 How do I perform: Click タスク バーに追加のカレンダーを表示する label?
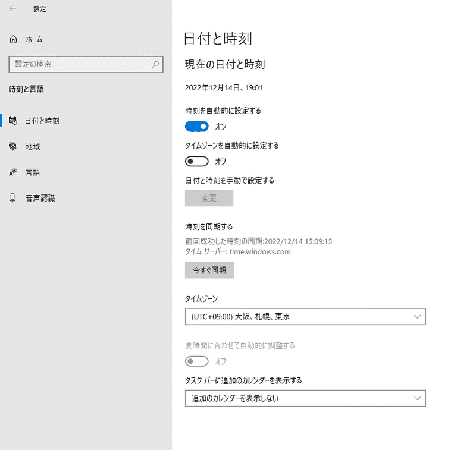[243, 380]
